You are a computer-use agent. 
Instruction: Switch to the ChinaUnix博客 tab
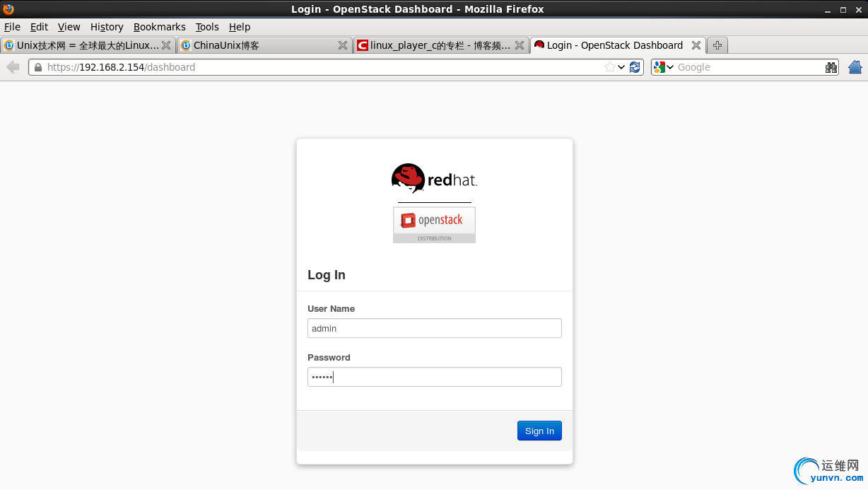click(264, 45)
